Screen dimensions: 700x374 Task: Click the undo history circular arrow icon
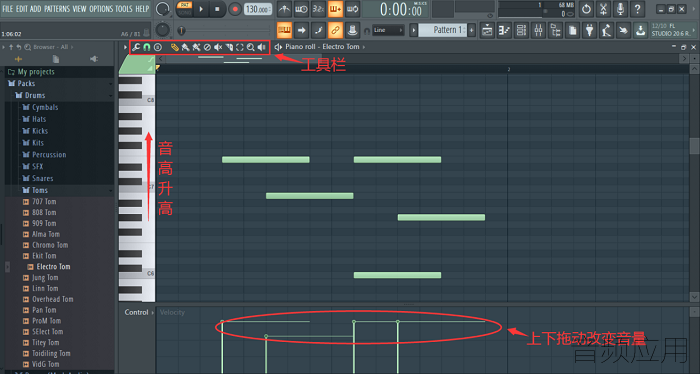point(586,9)
